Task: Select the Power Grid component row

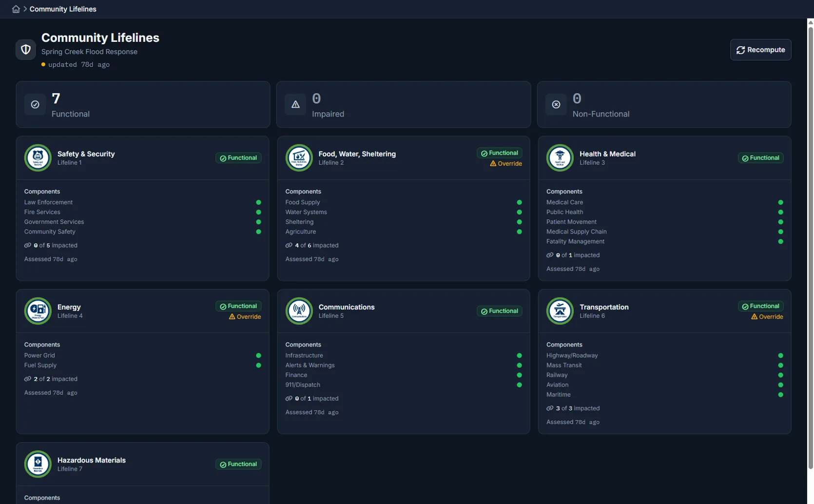Action: tap(143, 355)
